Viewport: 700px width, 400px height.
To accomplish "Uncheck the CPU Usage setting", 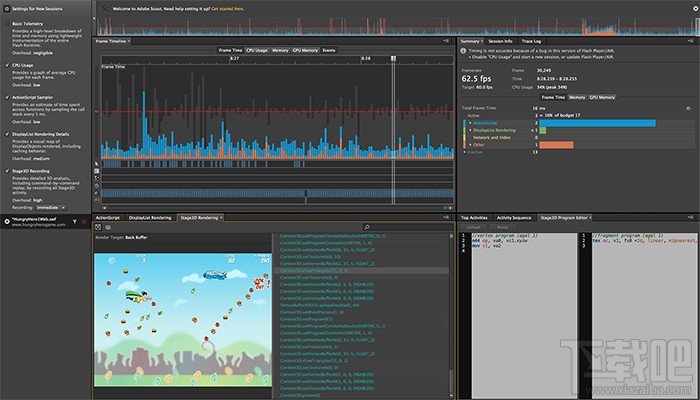I will click(7, 65).
